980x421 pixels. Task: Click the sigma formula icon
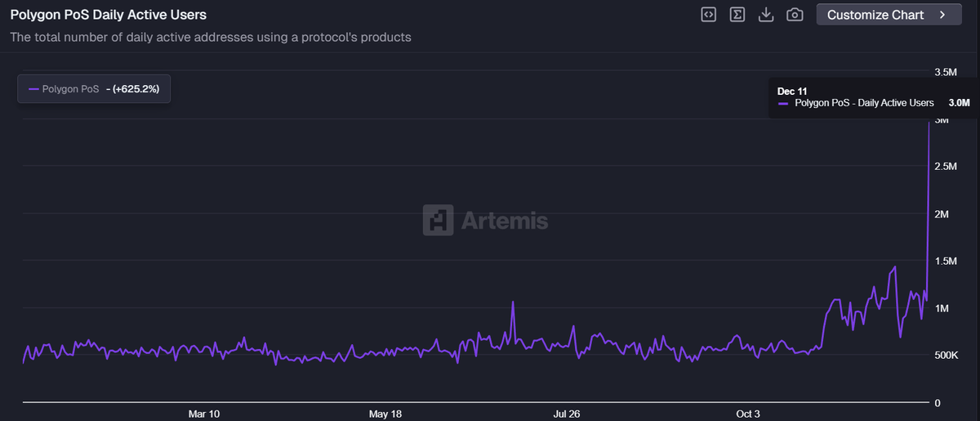click(737, 15)
